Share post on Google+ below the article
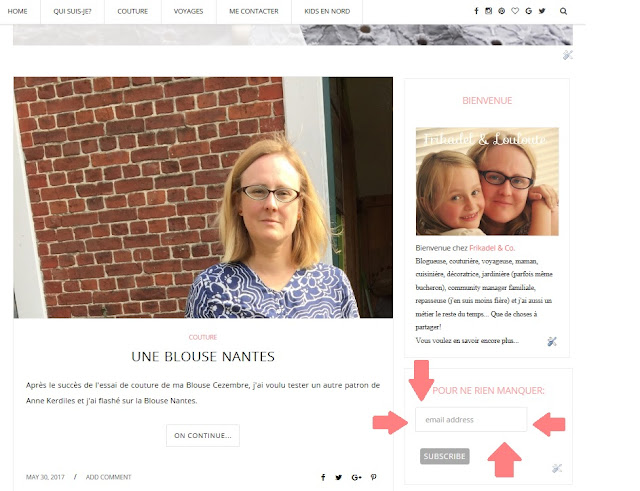Image resolution: width=640 pixels, height=491 pixels. pos(356,477)
